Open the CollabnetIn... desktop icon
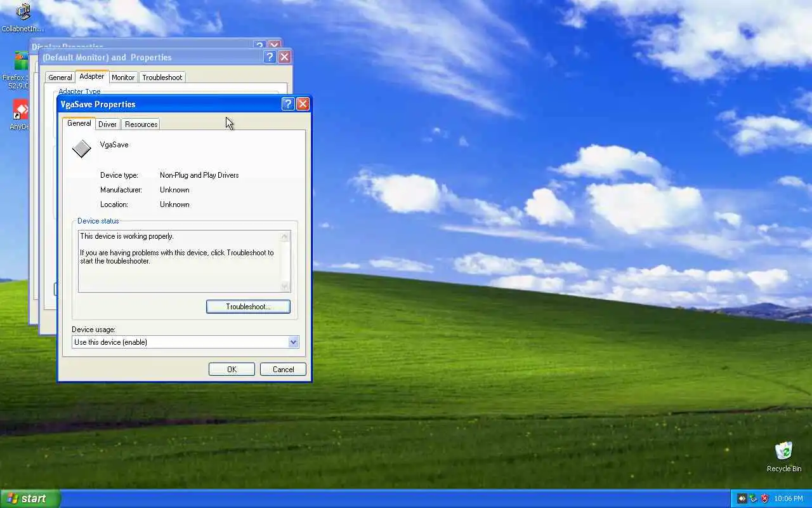The image size is (812, 508). coord(23,17)
